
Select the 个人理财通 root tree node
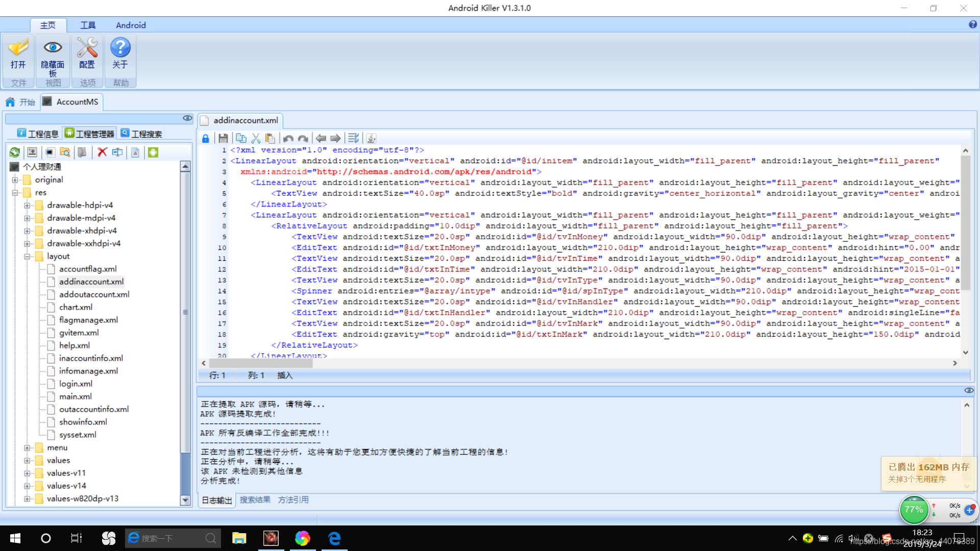pos(42,167)
